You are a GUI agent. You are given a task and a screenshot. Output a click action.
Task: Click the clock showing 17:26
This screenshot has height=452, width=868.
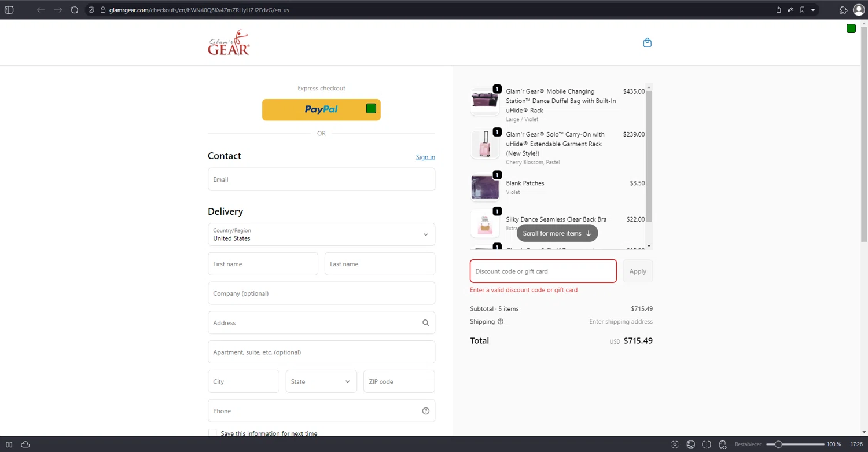coord(856,444)
